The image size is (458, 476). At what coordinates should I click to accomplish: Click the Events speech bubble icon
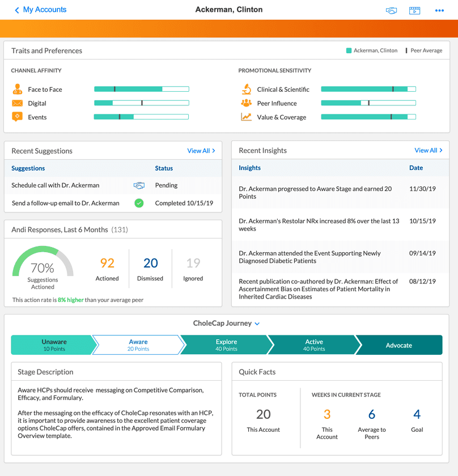pyautogui.click(x=17, y=117)
